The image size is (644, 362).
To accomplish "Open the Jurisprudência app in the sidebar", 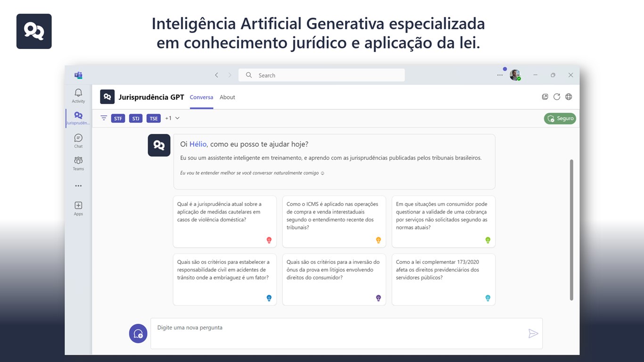I will (x=78, y=118).
